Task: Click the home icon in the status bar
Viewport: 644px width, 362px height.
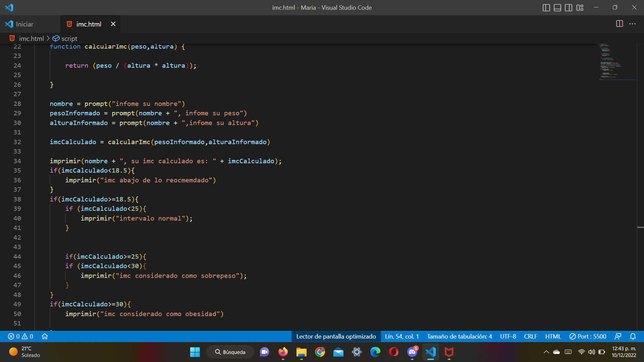Action: click(45, 336)
